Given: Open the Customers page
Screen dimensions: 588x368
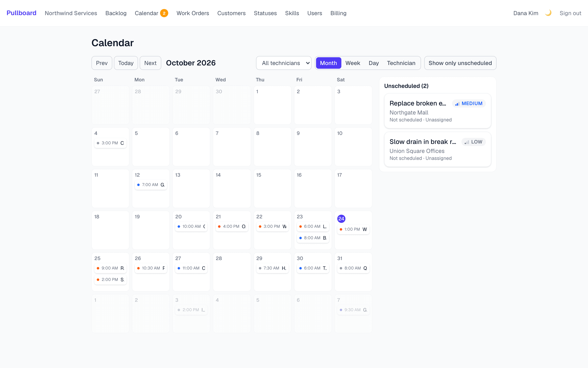Looking at the screenshot, I should pyautogui.click(x=231, y=13).
